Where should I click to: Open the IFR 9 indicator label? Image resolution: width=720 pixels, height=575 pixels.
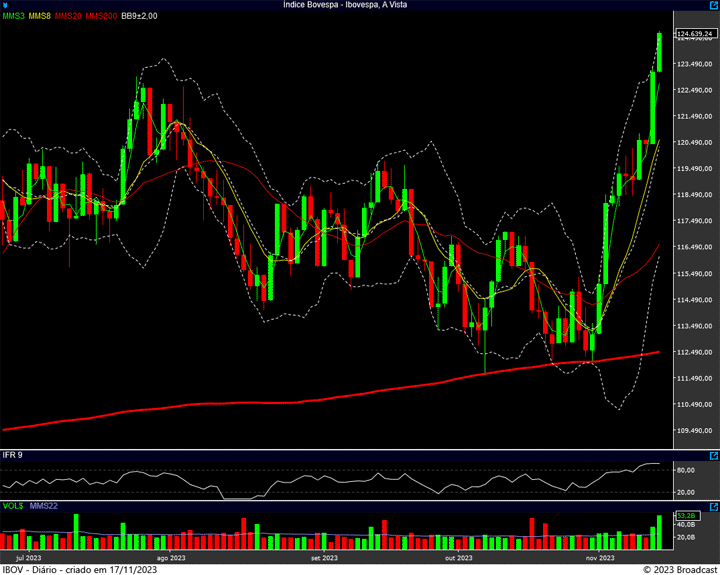12,455
